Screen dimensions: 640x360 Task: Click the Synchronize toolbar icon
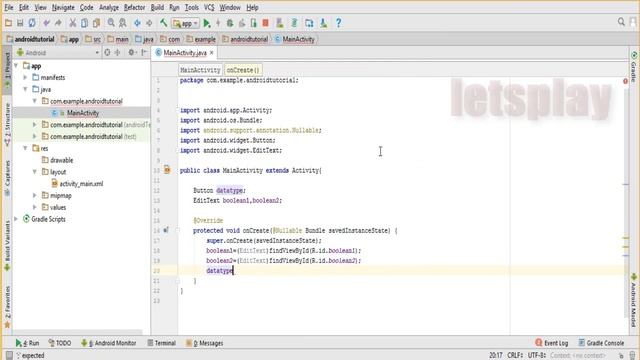coord(32,23)
